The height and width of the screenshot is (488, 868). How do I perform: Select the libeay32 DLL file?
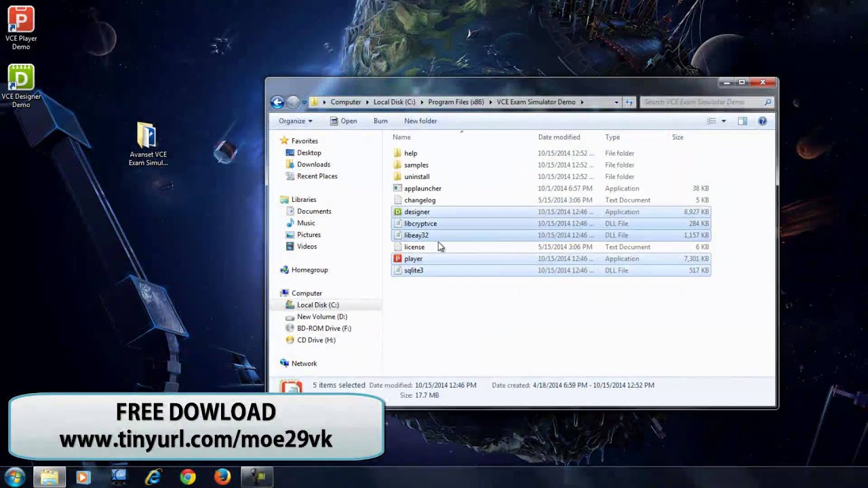(x=551, y=235)
